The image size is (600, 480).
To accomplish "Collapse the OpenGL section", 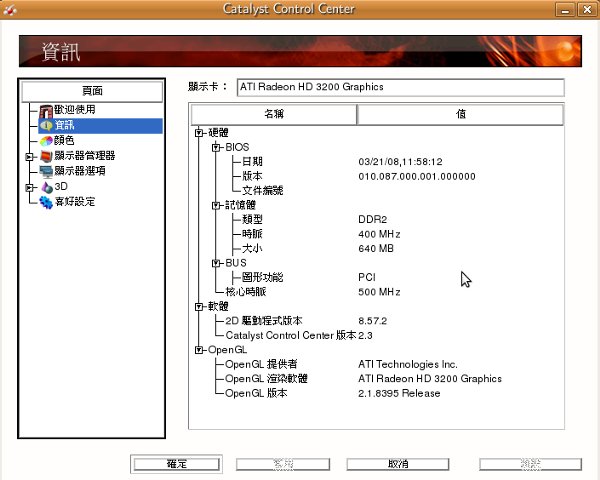I will coord(199,350).
